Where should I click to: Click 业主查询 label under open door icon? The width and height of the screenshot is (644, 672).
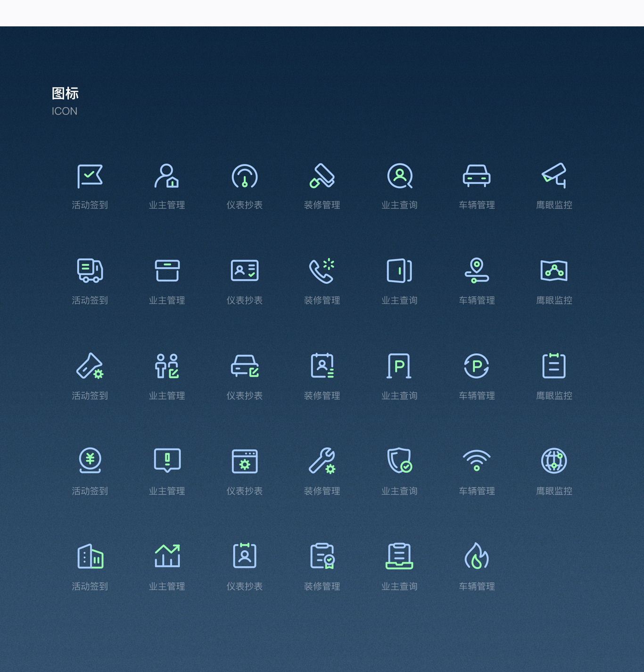[x=399, y=300]
